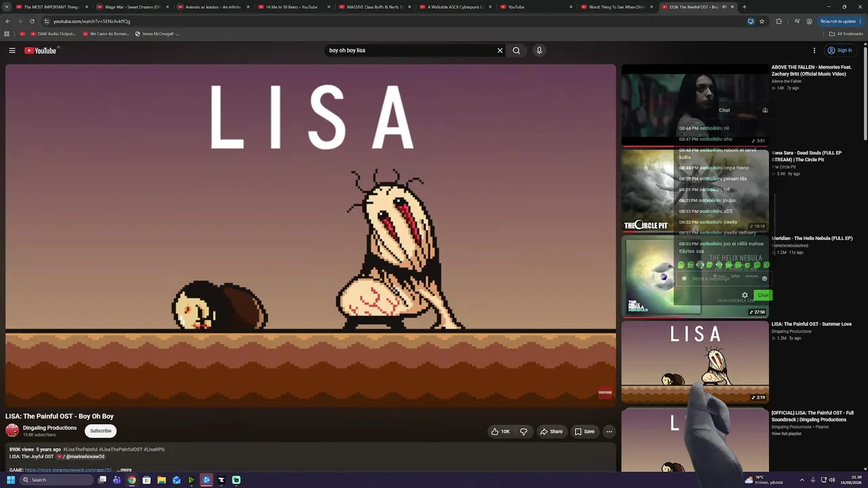The height and width of the screenshot is (488, 868).
Task: Open the All Bookmarks folder
Action: 846,34
